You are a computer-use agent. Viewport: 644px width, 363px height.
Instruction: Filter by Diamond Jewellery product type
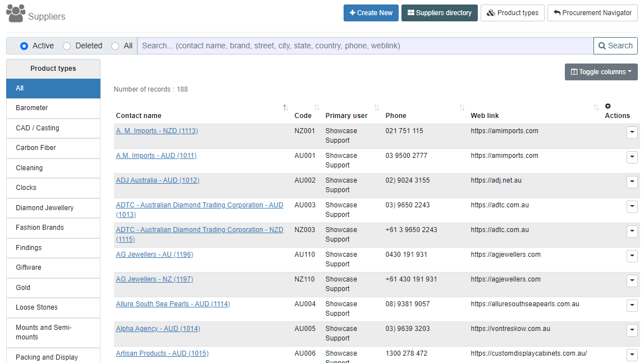click(53, 208)
